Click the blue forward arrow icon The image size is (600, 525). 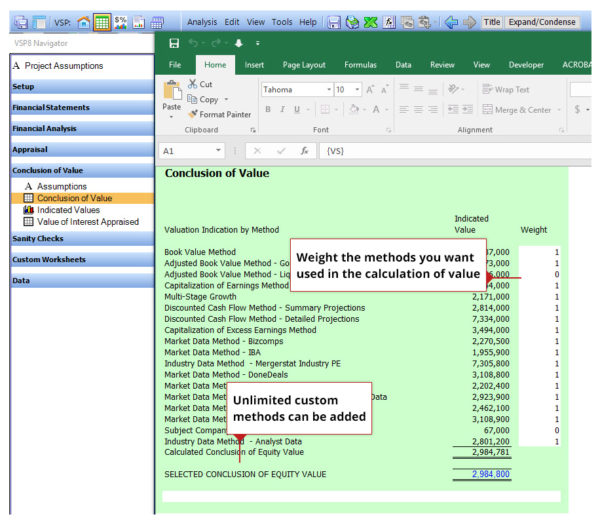pos(472,21)
